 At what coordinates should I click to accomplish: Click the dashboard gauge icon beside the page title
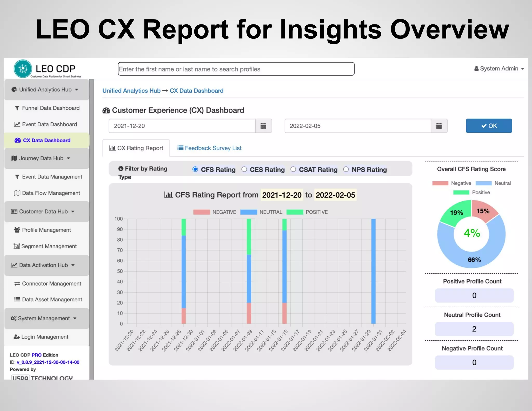(x=106, y=110)
